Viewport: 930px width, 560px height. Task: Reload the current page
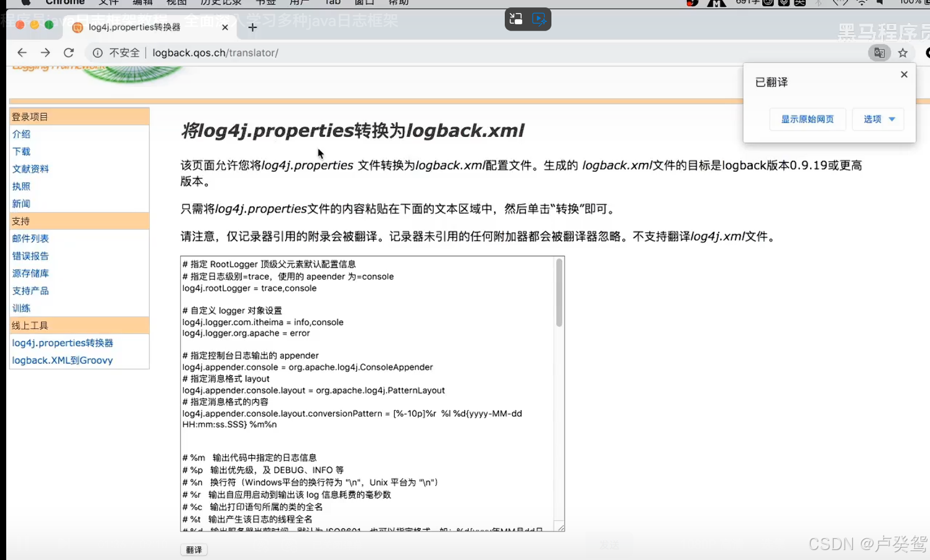69,53
